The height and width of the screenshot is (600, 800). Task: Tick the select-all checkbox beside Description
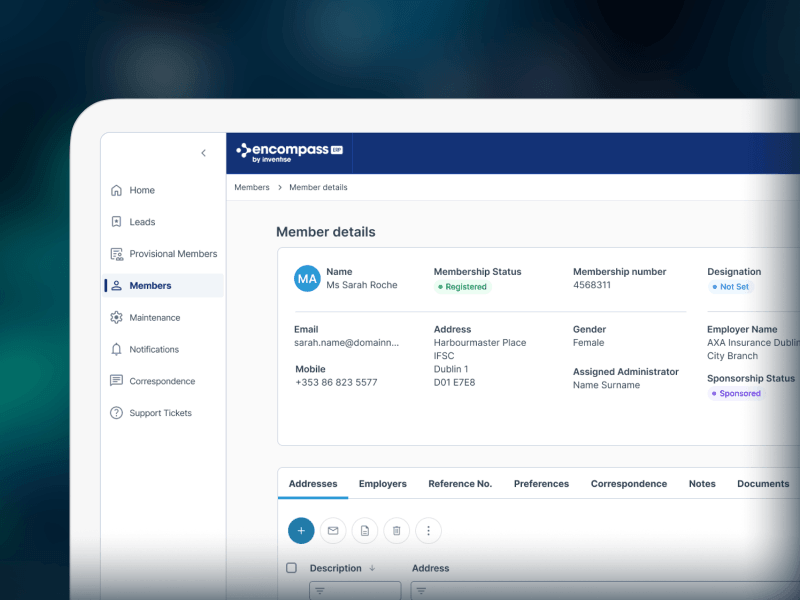pyautogui.click(x=292, y=568)
